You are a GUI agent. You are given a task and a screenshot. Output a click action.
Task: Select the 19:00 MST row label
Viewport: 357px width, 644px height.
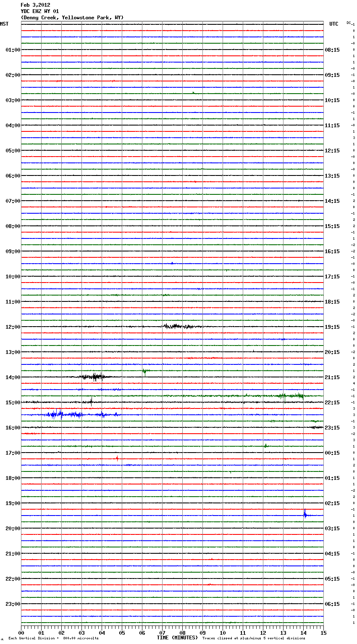(x=13, y=503)
